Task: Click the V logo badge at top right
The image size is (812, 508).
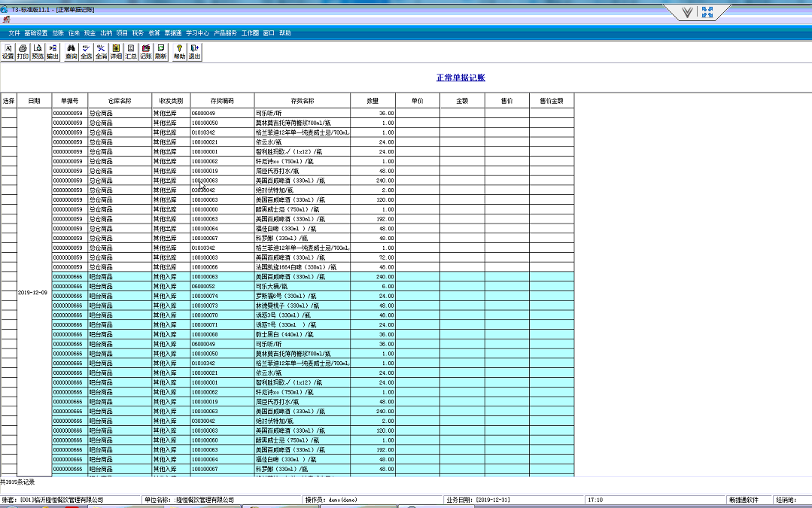Action: coord(686,13)
